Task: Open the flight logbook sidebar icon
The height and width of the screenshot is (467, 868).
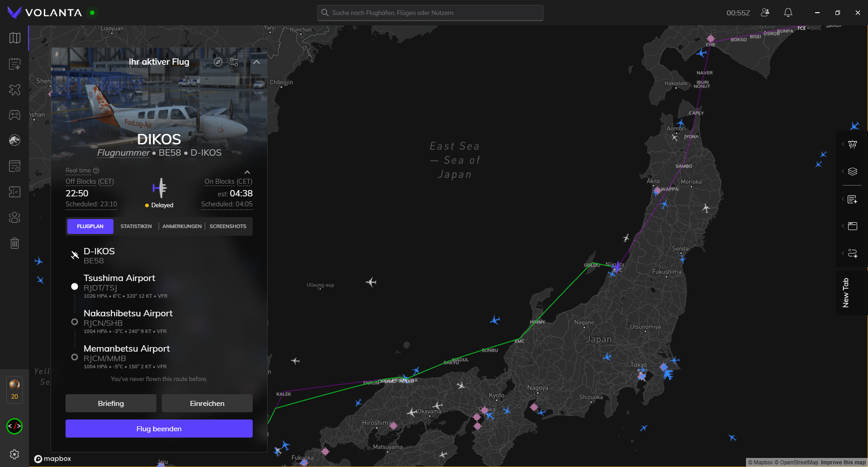Action: pyautogui.click(x=15, y=64)
